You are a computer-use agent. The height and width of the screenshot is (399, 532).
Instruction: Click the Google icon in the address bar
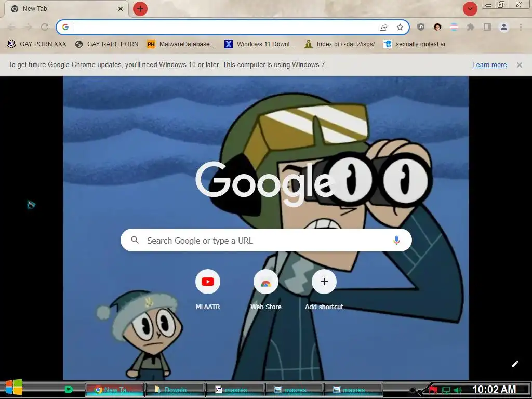[x=65, y=27]
